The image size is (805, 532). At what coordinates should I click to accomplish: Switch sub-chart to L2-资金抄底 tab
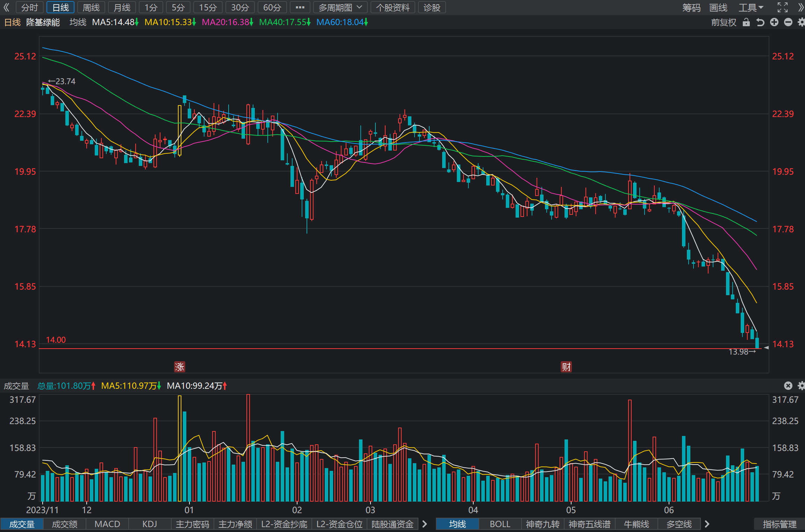284,524
